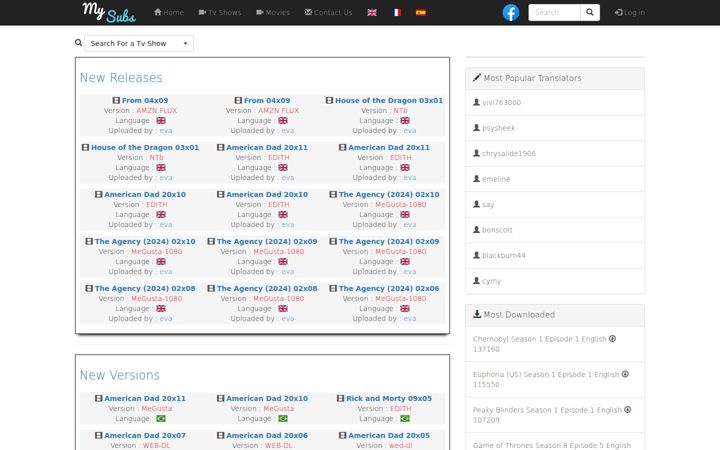Click the user icon beside blackburn44
Image resolution: width=720 pixels, height=450 pixels.
coord(476,255)
